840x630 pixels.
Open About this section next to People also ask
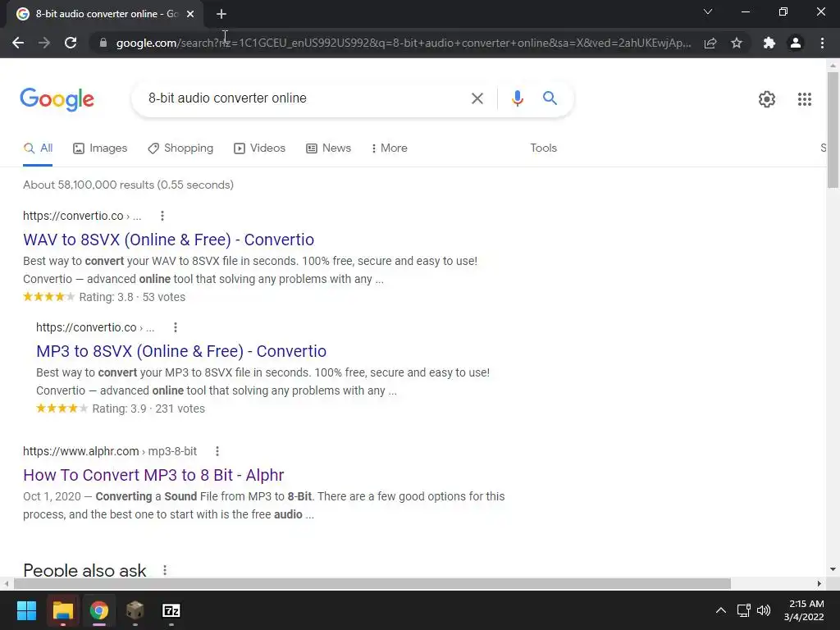pos(164,571)
